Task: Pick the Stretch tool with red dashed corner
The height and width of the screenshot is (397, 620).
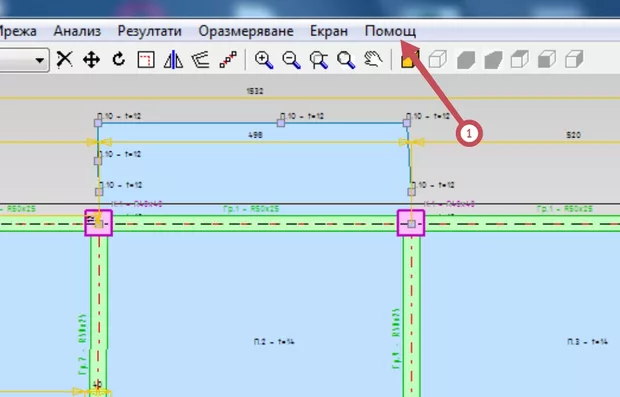Action: [x=146, y=60]
